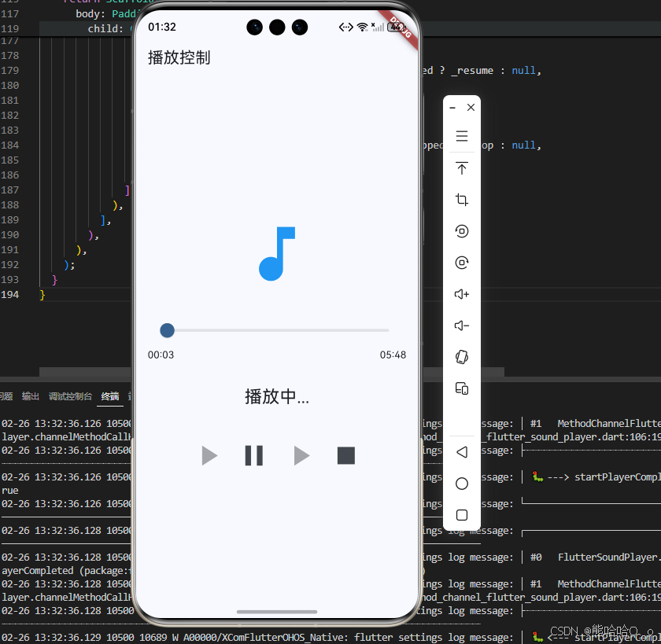Viewport: 661px width, 644px height.
Task: Click the middle of the playback slider track
Action: click(274, 330)
